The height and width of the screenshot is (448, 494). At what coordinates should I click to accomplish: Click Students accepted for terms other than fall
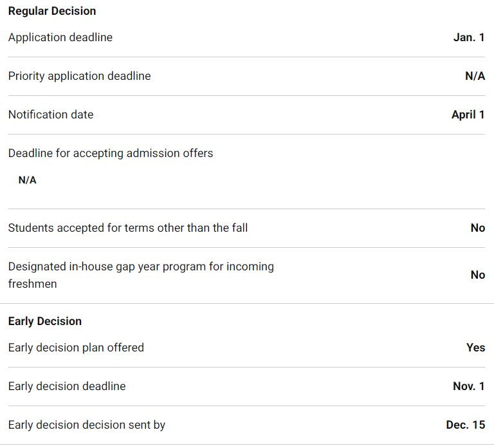128,228
